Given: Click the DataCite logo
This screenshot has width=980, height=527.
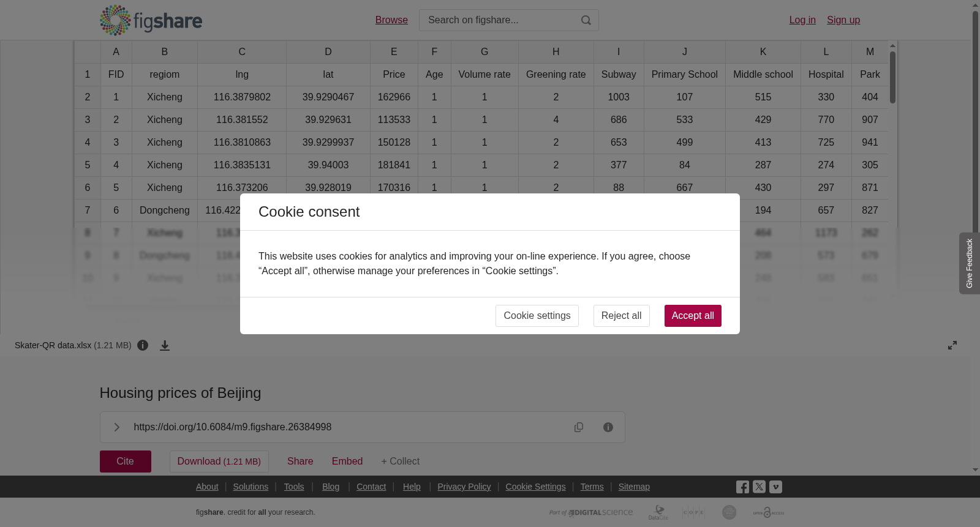Looking at the screenshot, I should (658, 512).
